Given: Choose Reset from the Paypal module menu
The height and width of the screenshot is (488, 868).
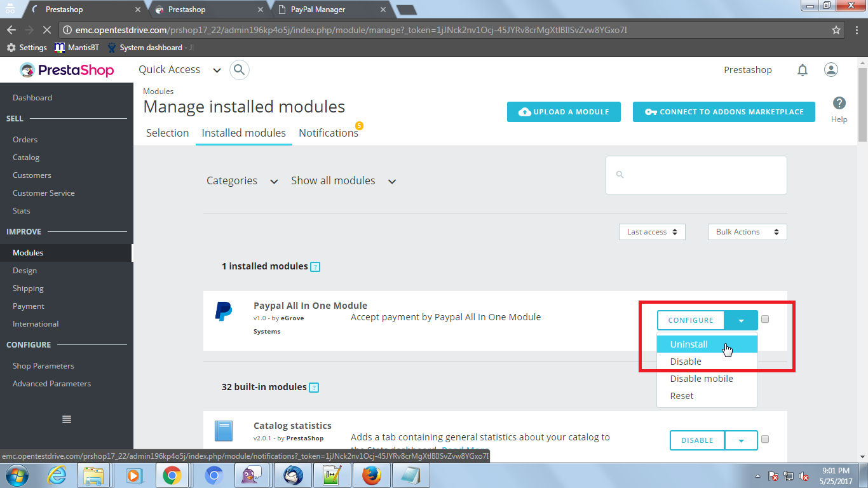Looking at the screenshot, I should click(707, 396).
